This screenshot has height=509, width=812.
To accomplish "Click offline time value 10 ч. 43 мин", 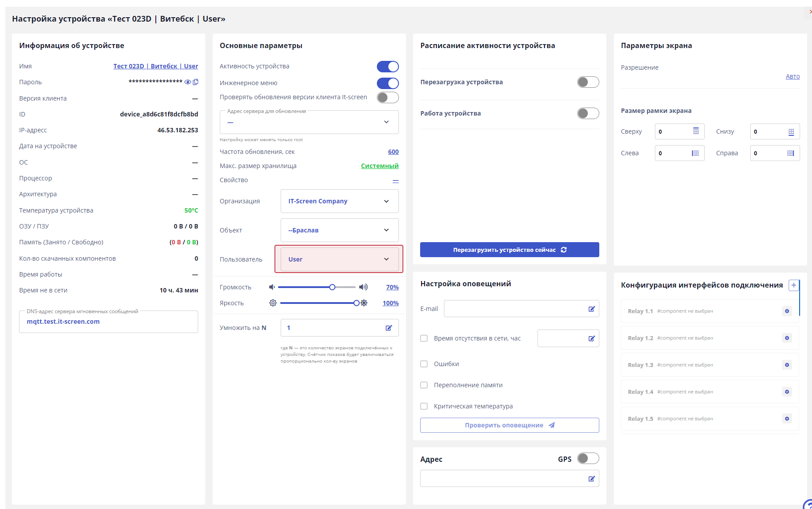I will (x=179, y=290).
